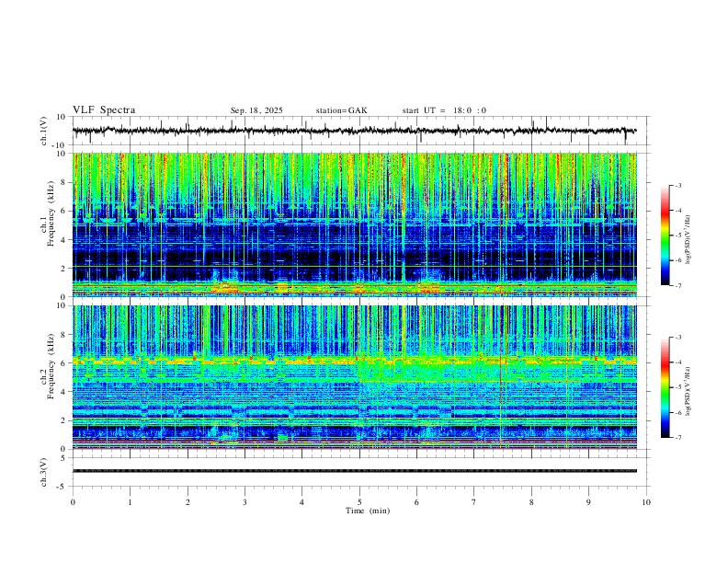Click the "-7" tick on ch.1 colorbar

677,286
